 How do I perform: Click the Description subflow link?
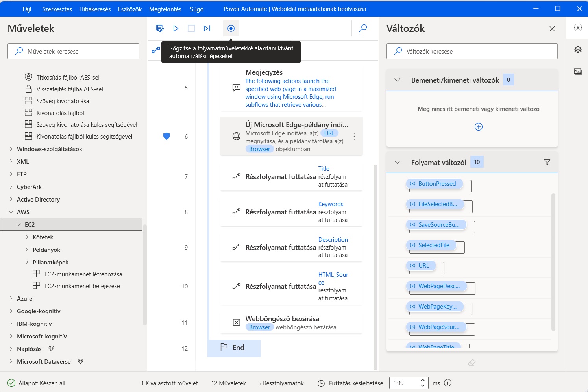[x=333, y=240]
